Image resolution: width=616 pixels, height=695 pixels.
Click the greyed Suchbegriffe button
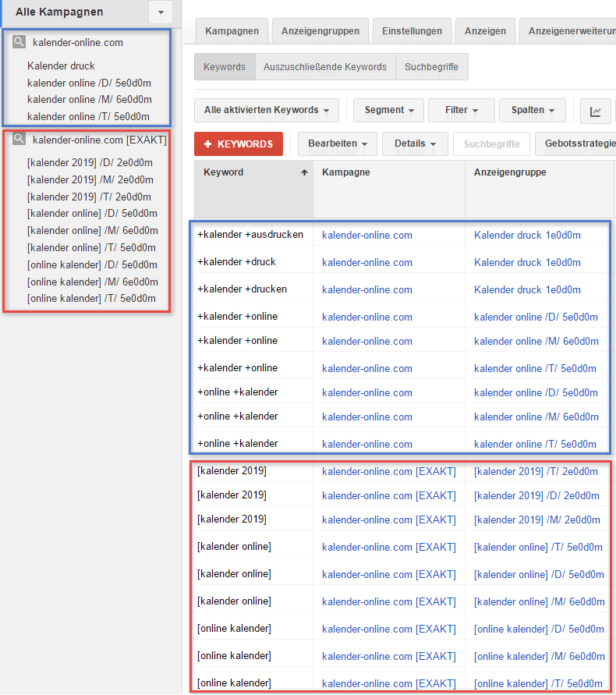click(x=491, y=144)
